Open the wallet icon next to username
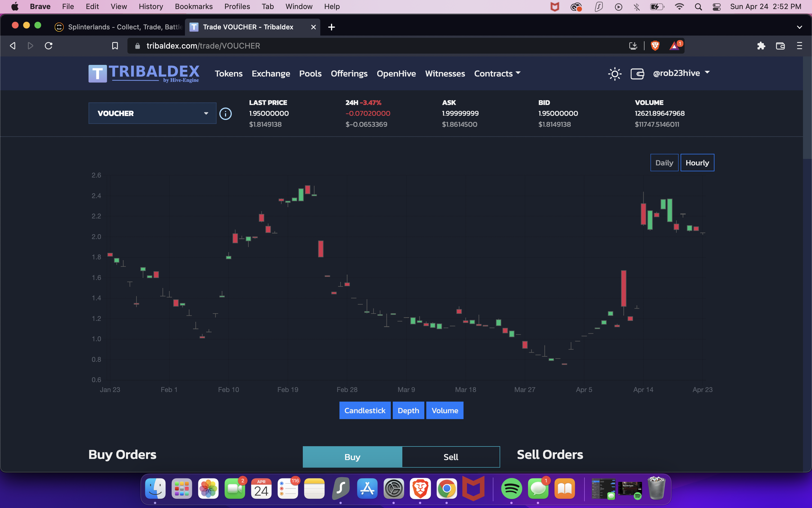 pyautogui.click(x=637, y=74)
